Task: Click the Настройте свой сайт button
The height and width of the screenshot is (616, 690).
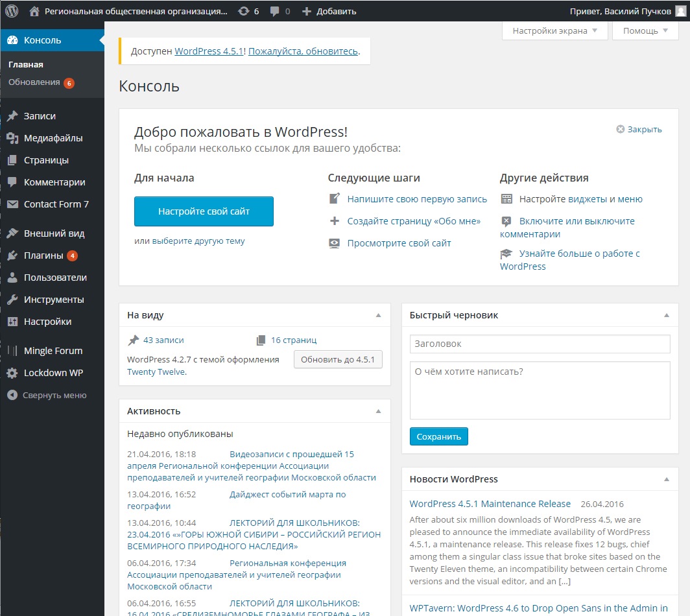Action: [204, 211]
